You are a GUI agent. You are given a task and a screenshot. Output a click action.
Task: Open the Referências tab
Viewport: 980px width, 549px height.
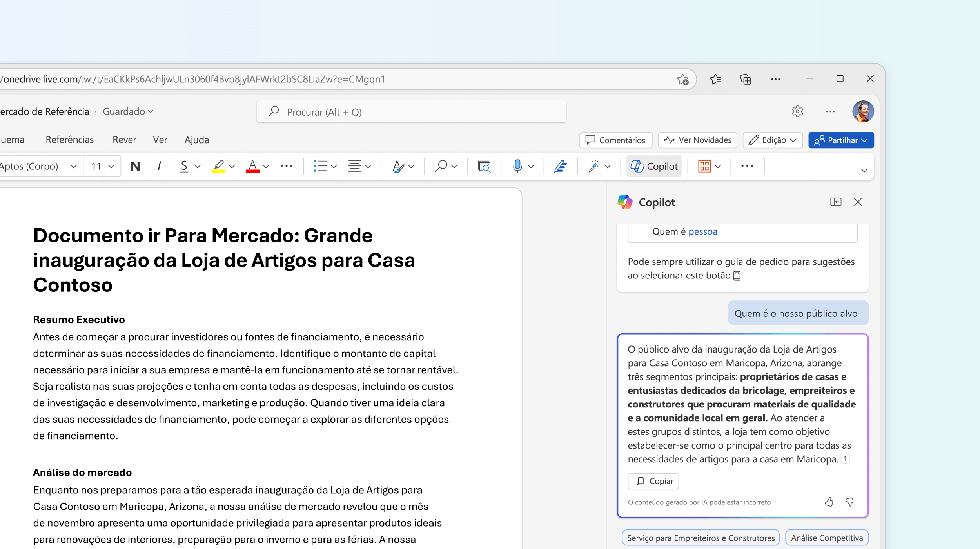70,140
